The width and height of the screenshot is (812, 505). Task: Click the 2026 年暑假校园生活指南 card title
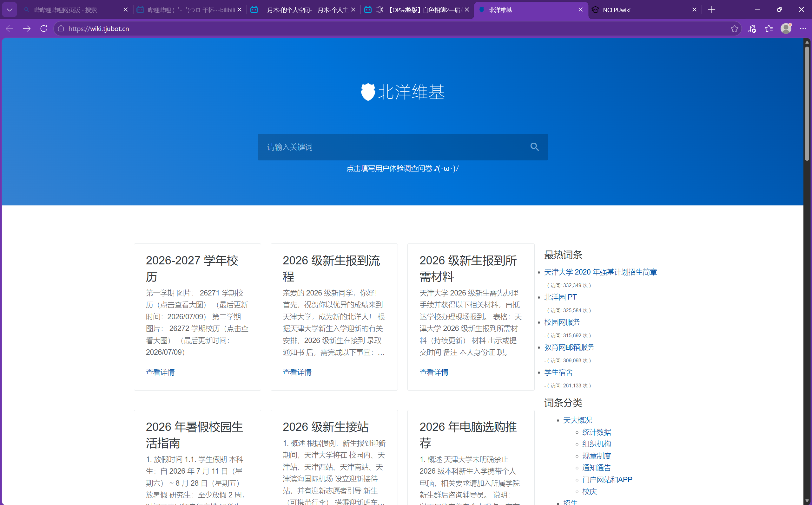point(194,435)
